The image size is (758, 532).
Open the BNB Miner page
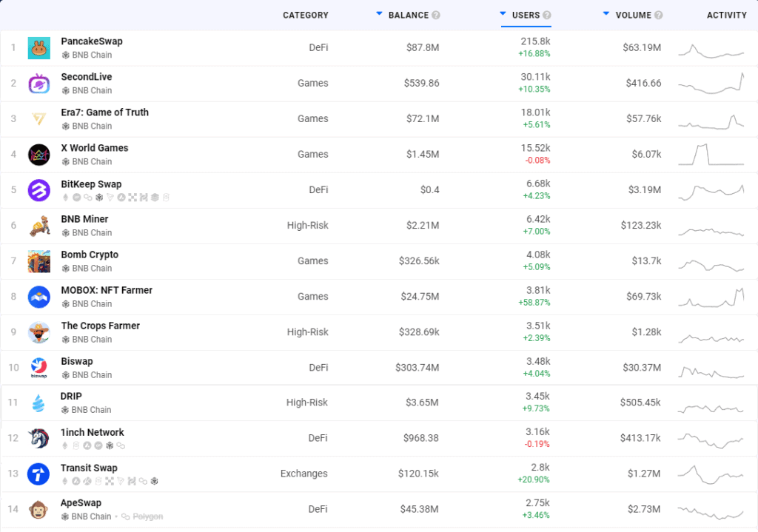pyautogui.click(x=84, y=219)
